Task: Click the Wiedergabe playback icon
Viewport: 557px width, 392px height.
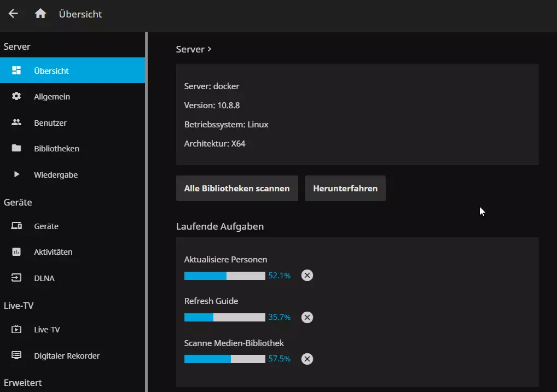Action: (x=15, y=174)
